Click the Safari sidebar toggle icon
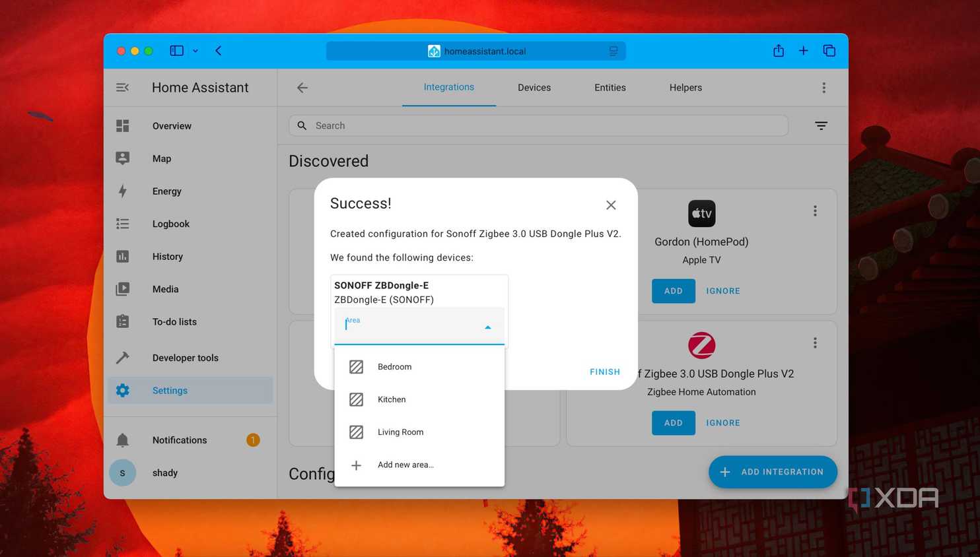Viewport: 980px width, 557px height. tap(176, 51)
